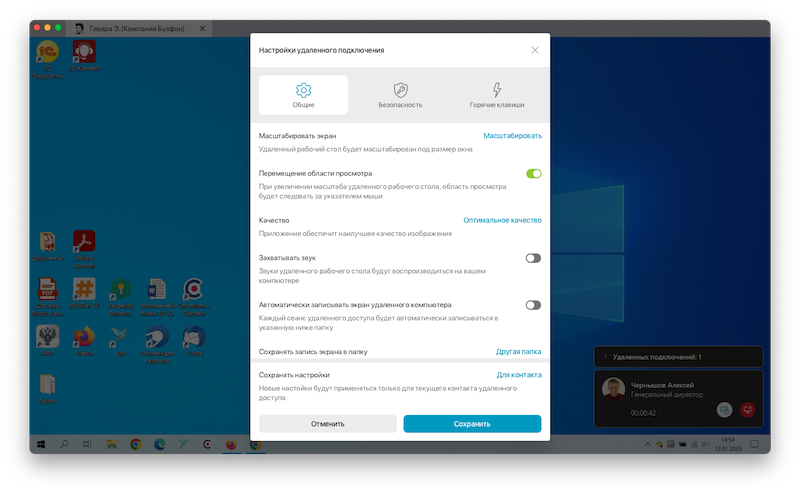
Task: Click the gray screen control icon by the timer
Action: (x=724, y=409)
